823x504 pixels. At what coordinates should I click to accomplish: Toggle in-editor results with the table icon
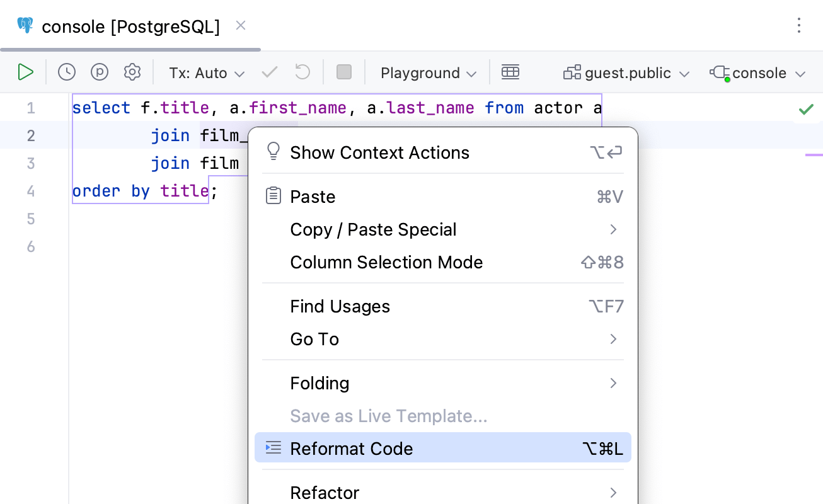510,72
